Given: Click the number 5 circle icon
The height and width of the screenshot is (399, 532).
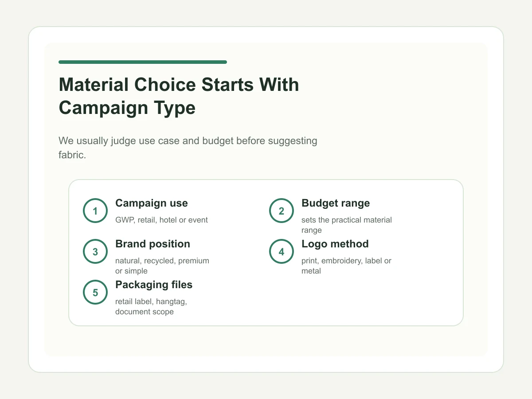Looking at the screenshot, I should pyautogui.click(x=95, y=293).
